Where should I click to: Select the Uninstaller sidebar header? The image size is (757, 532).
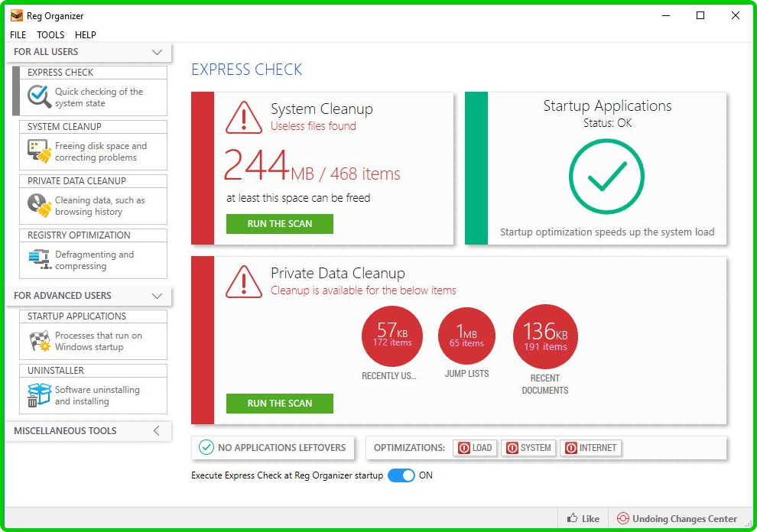click(93, 370)
